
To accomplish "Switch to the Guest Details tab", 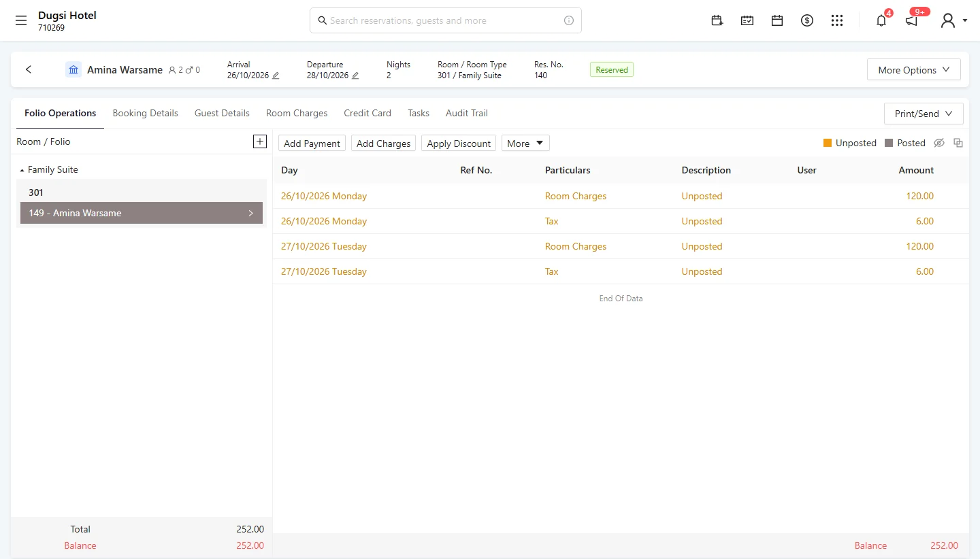I will click(222, 113).
